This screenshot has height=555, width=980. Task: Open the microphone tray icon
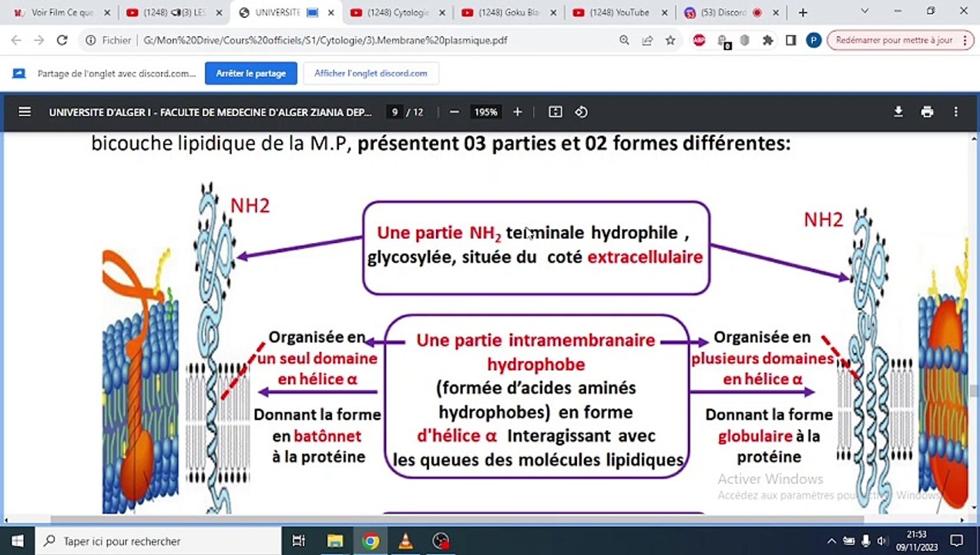coord(866,541)
